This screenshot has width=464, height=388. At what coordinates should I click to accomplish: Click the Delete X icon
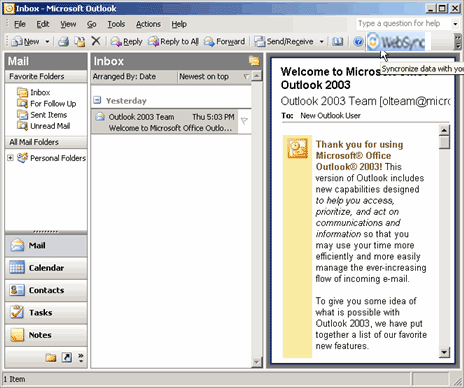pyautogui.click(x=96, y=41)
